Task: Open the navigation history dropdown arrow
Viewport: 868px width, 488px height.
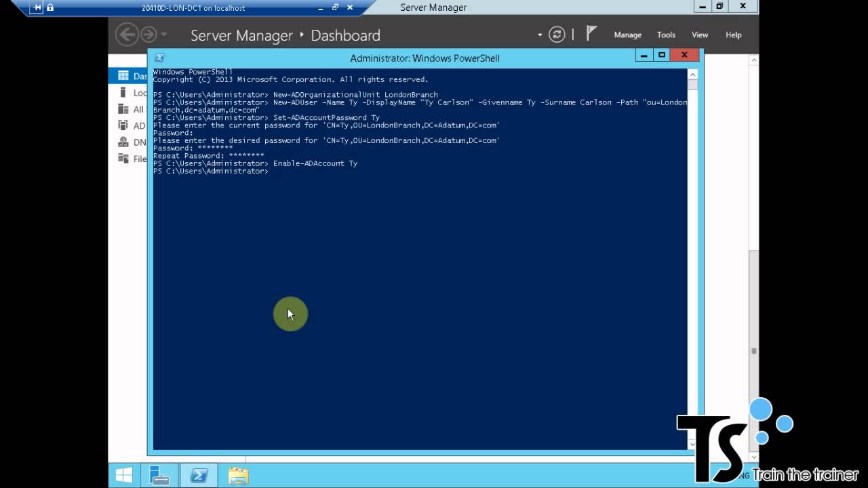Action: point(163,35)
